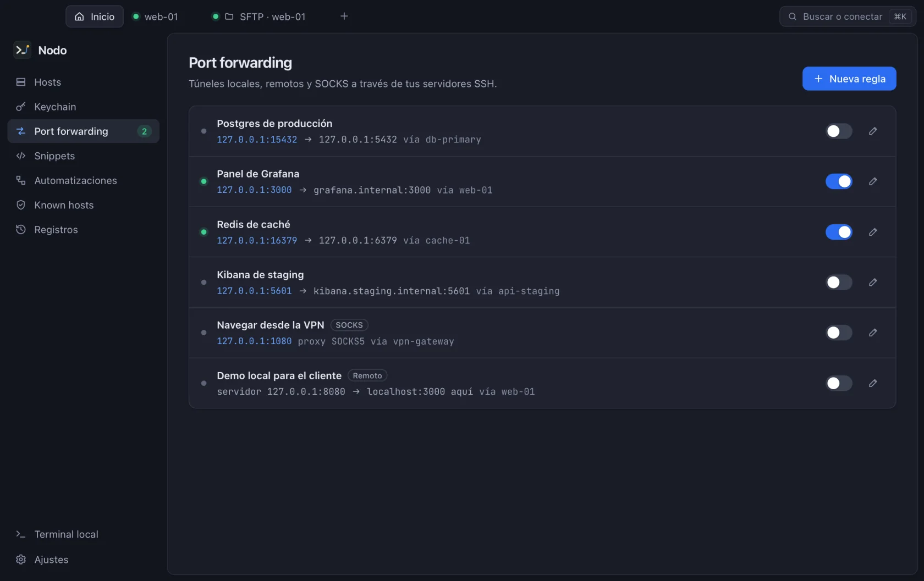The width and height of the screenshot is (924, 581).
Task: Click local address 127.0.0.1:15432
Action: click(257, 140)
